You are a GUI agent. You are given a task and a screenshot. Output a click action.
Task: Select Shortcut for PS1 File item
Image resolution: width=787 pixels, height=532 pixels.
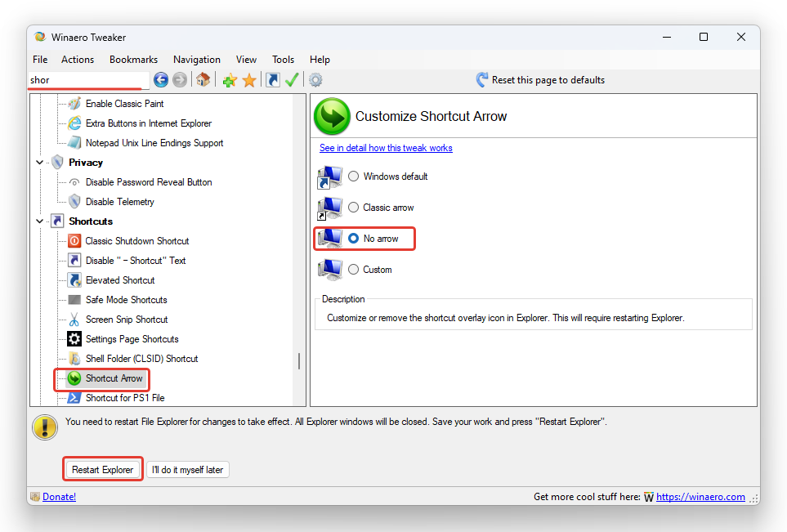tap(125, 397)
